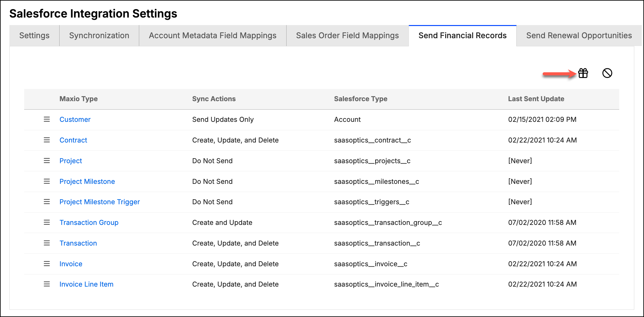The image size is (644, 317).
Task: Go to Sales Order Field Mappings tab
Action: [x=347, y=36]
